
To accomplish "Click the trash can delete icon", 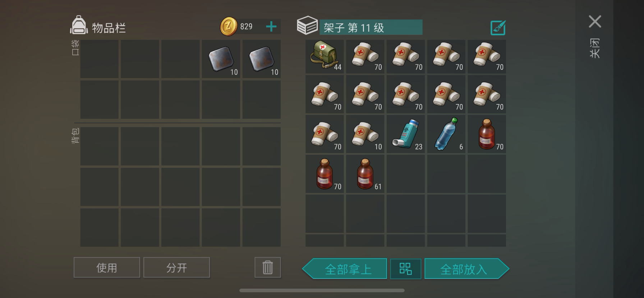I will pos(267,267).
